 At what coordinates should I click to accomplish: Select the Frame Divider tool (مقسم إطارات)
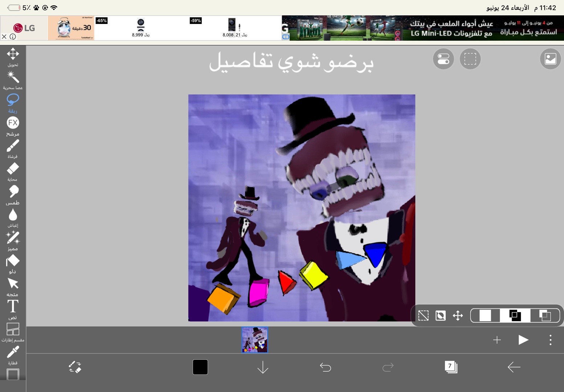click(13, 332)
